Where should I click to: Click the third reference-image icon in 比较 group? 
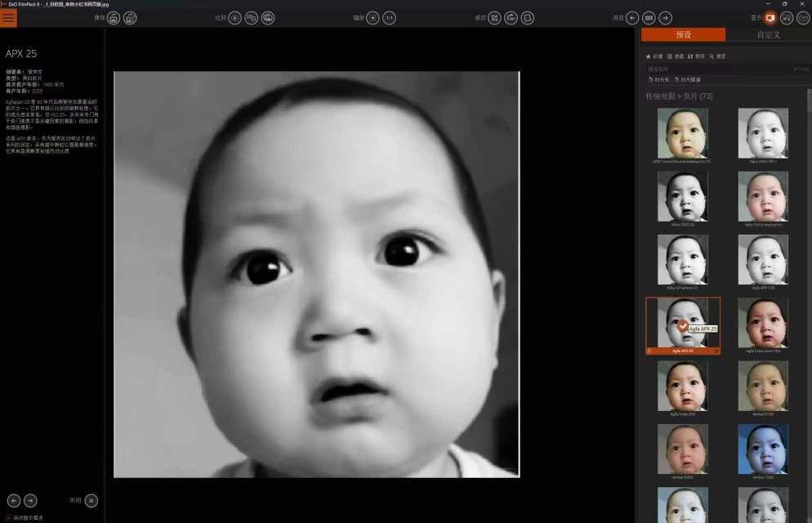coord(268,18)
